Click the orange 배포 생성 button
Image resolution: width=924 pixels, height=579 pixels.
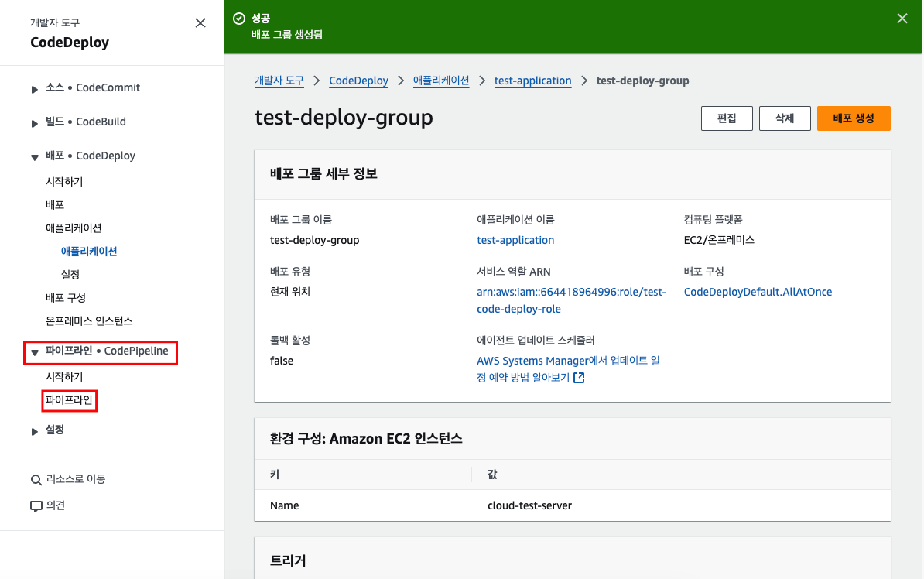(854, 118)
